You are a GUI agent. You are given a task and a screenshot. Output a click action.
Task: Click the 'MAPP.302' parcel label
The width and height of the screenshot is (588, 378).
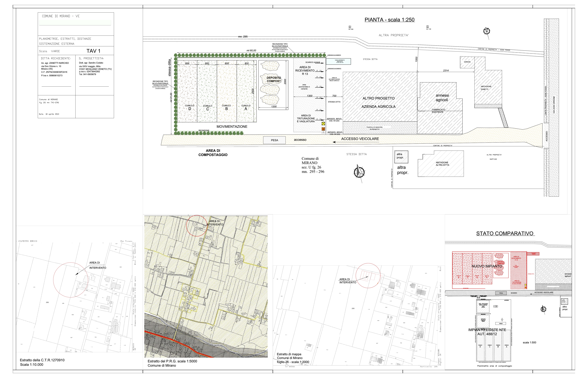(x=493, y=159)
